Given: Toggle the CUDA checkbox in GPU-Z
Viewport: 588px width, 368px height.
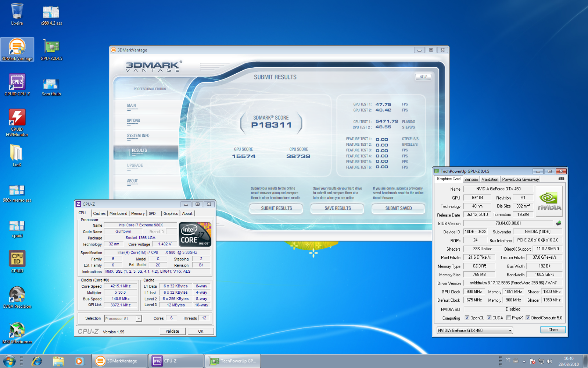Looking at the screenshot, I should pyautogui.click(x=489, y=318).
